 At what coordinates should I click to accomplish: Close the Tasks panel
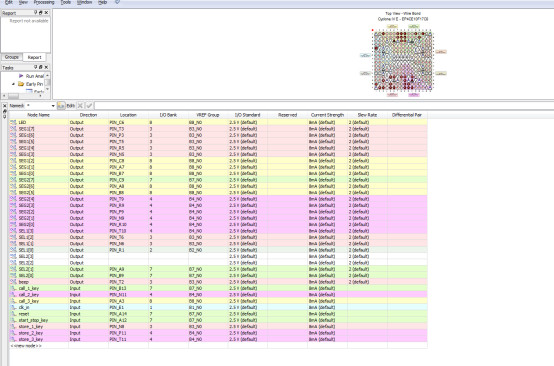pyautogui.click(x=46, y=67)
